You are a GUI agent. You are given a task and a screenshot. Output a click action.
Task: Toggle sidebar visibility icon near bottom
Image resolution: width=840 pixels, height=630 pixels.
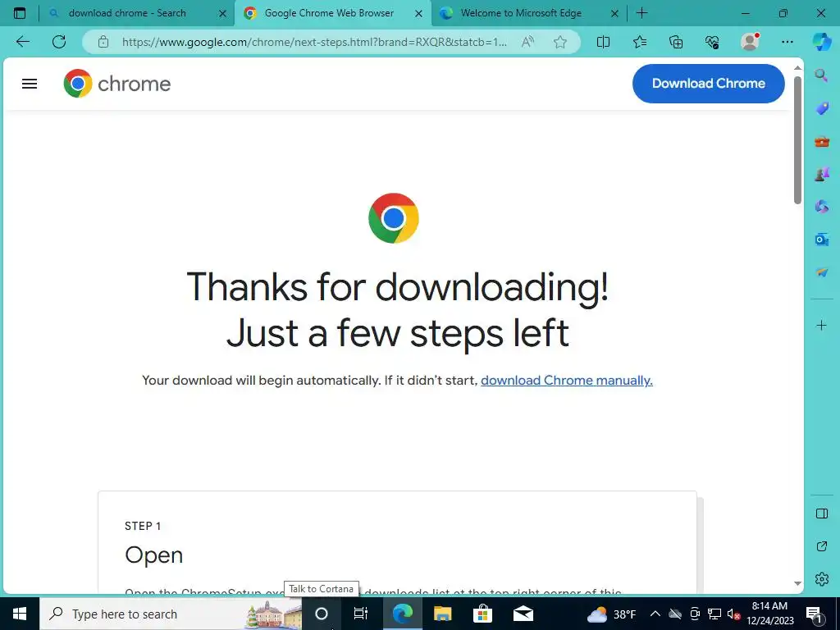click(x=822, y=514)
